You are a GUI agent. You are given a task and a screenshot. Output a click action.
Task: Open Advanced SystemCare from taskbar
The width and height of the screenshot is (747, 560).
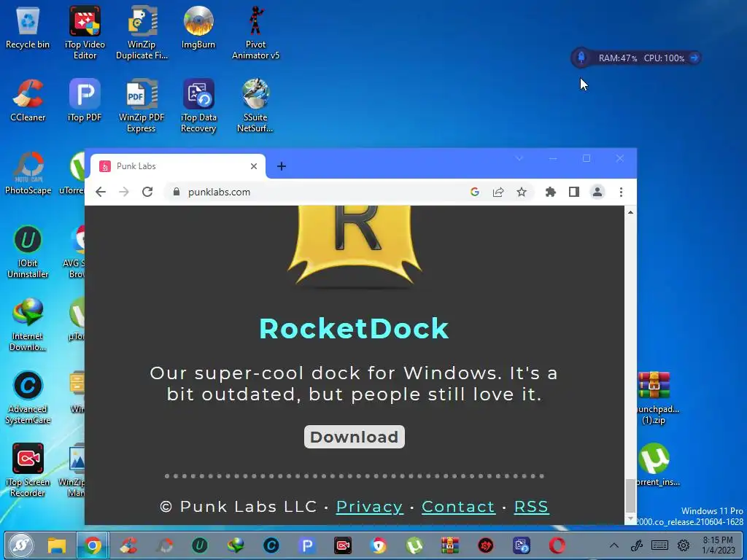point(271,545)
